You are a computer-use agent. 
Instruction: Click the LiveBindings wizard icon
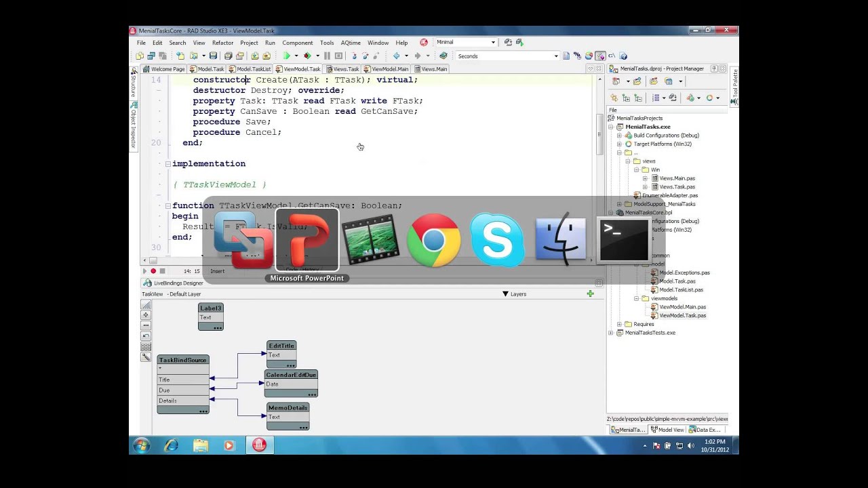pyautogui.click(x=146, y=357)
